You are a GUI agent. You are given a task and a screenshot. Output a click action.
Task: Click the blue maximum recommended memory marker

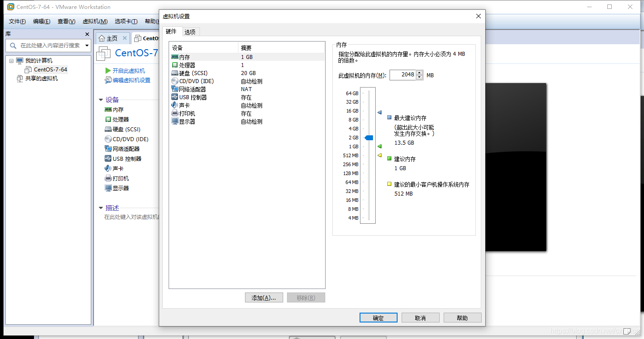click(379, 113)
